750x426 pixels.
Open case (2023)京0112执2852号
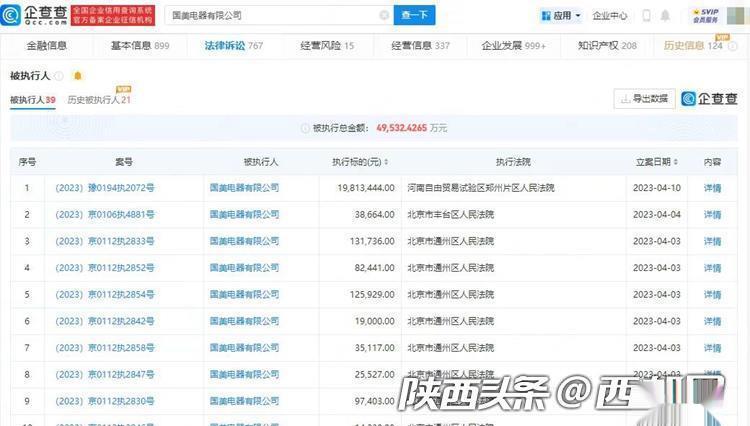[105, 268]
